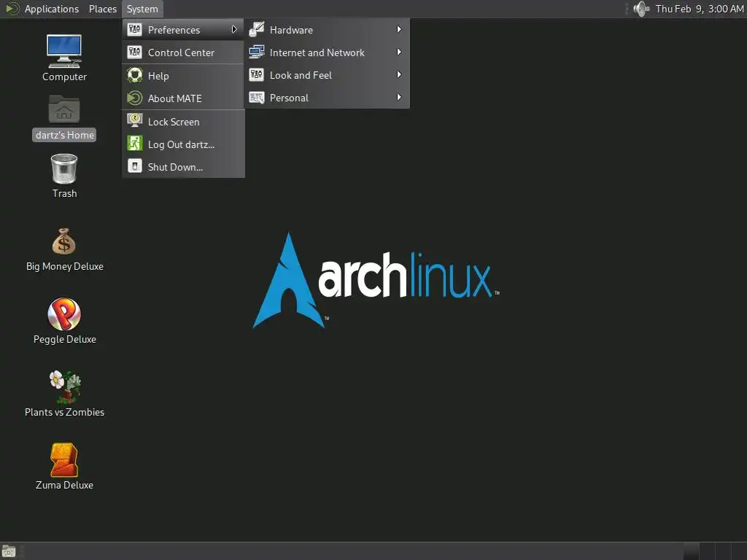
Task: Select the Trash can icon
Action: coord(64,168)
